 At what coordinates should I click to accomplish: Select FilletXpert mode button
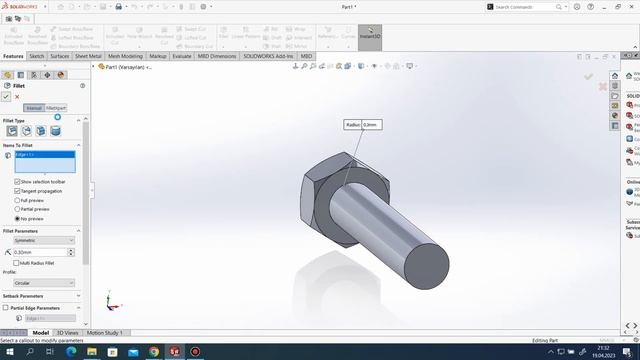tap(56, 108)
